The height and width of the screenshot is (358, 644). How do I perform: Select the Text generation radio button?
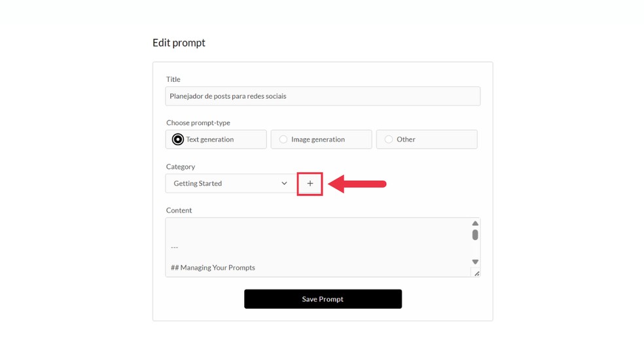(x=178, y=139)
